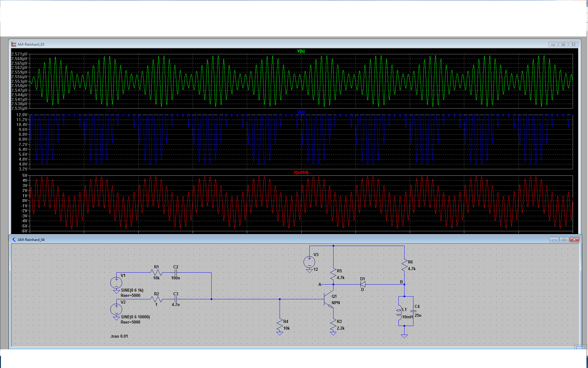Screen dimensions: 588x368
Task: Minimize the AM-Reinhard_04 schematic window
Action: click(x=554, y=240)
